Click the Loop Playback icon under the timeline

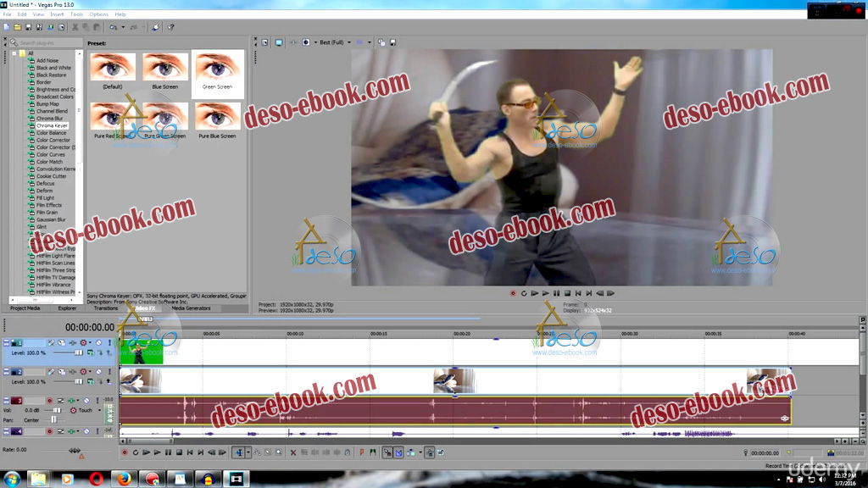[x=135, y=452]
